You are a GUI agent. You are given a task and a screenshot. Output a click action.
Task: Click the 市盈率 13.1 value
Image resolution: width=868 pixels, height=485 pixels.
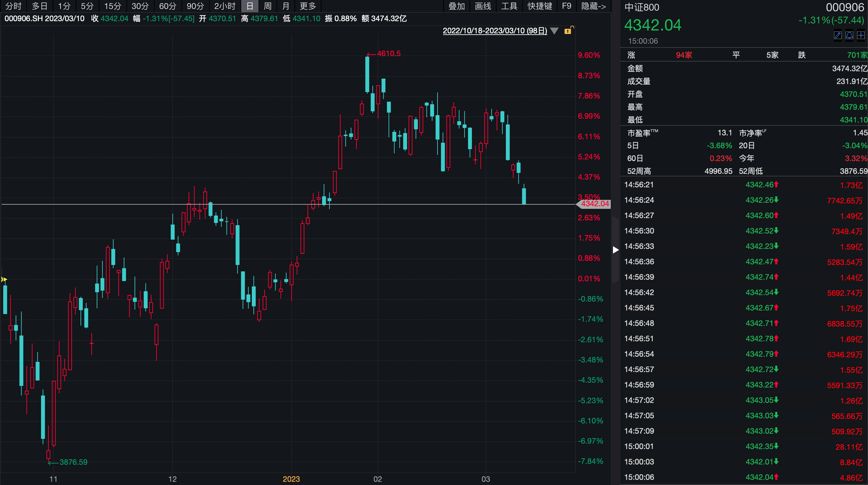coord(725,133)
